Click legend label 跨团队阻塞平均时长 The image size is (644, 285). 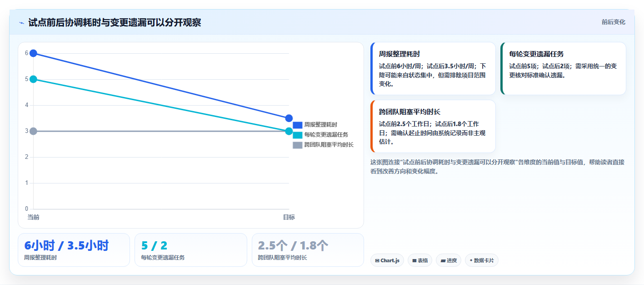[329, 145]
